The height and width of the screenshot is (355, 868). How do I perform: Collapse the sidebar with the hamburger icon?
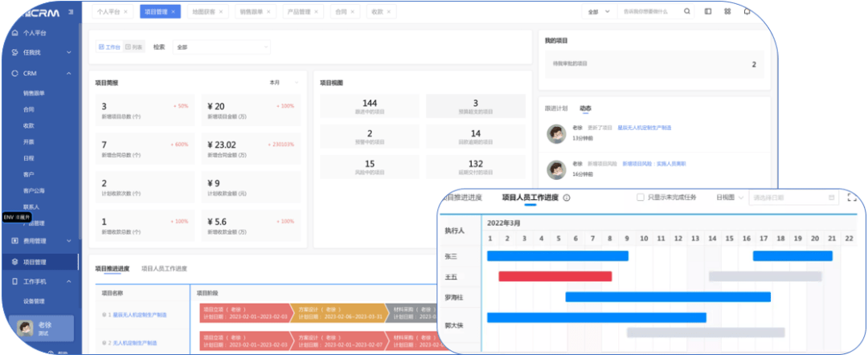coord(72,12)
